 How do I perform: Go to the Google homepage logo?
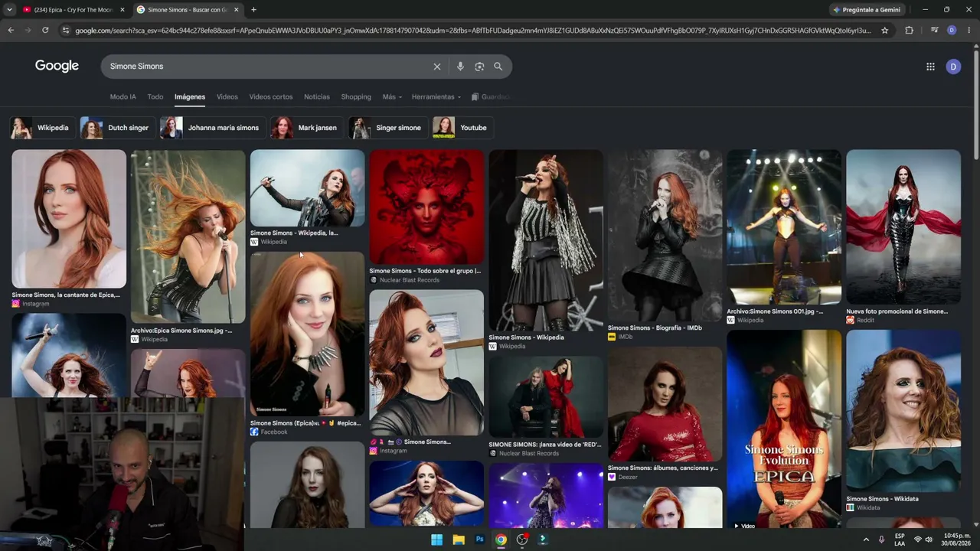[x=57, y=66]
